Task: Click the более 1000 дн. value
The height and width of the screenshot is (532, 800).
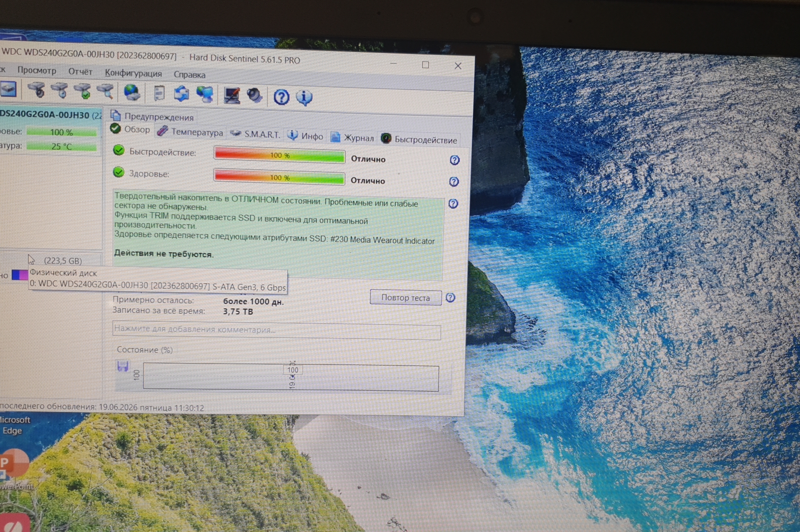Action: coord(253,301)
